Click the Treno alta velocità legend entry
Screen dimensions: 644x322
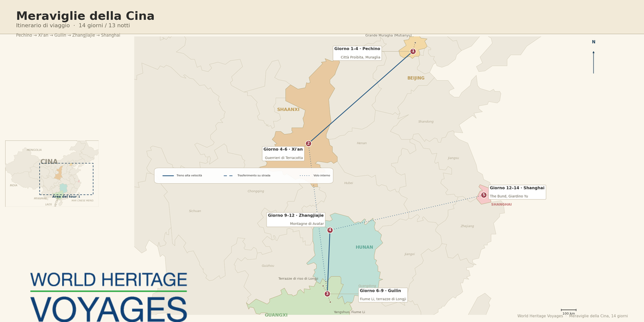[182, 175]
